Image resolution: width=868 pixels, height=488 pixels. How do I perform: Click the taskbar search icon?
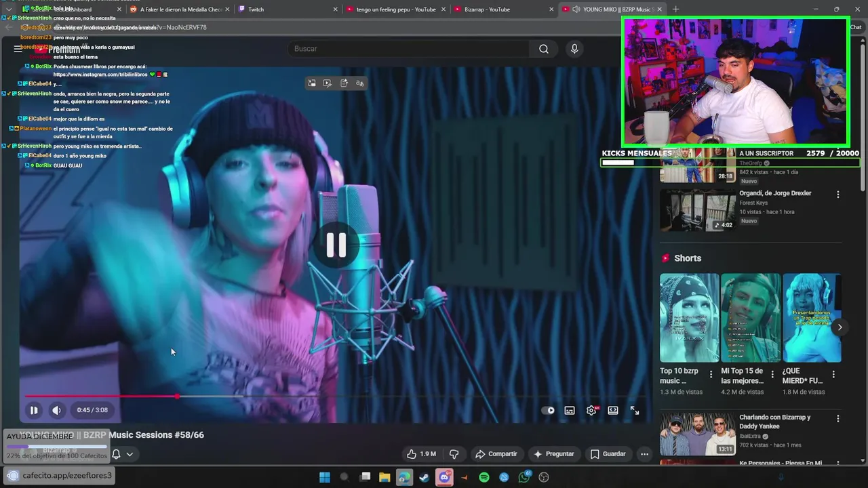tap(344, 477)
